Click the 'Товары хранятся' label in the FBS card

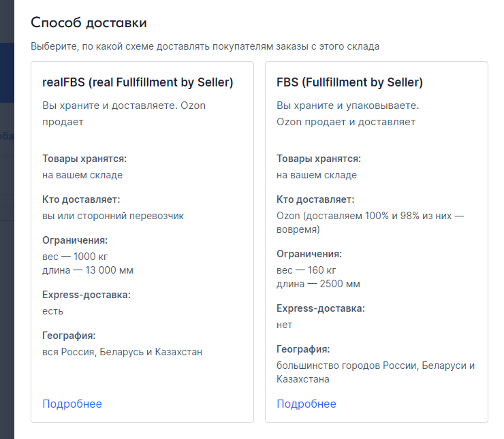click(319, 159)
